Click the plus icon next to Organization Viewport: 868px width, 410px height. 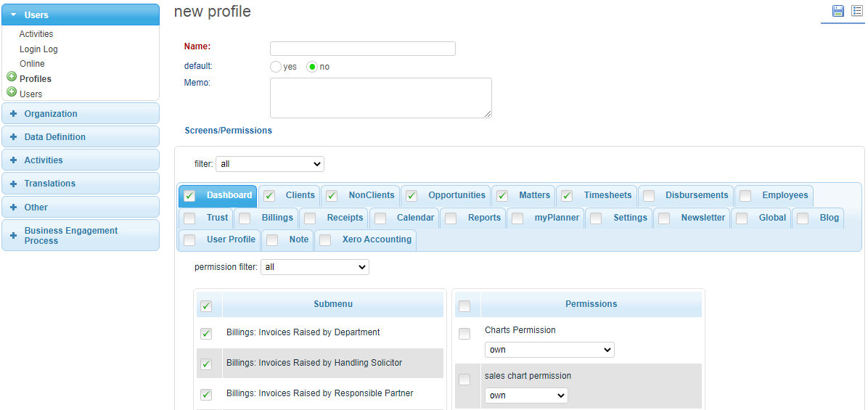[x=13, y=114]
